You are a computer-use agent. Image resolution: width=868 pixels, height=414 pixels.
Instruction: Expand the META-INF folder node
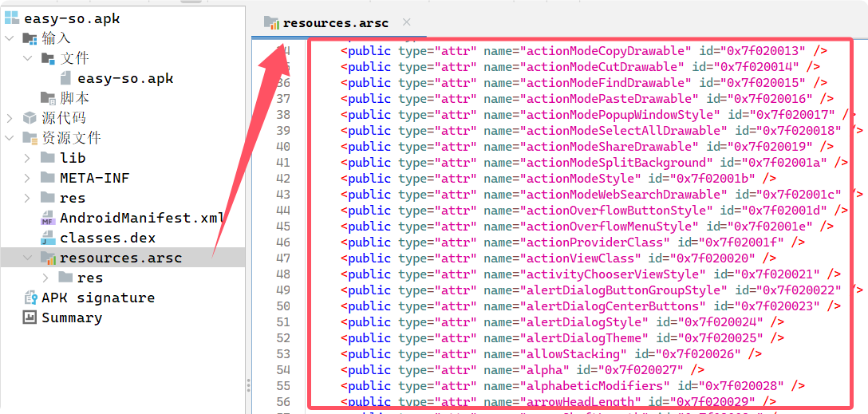click(28, 178)
